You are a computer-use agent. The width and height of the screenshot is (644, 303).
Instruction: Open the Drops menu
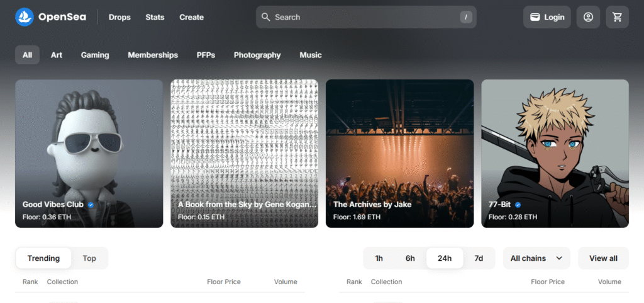pos(119,17)
